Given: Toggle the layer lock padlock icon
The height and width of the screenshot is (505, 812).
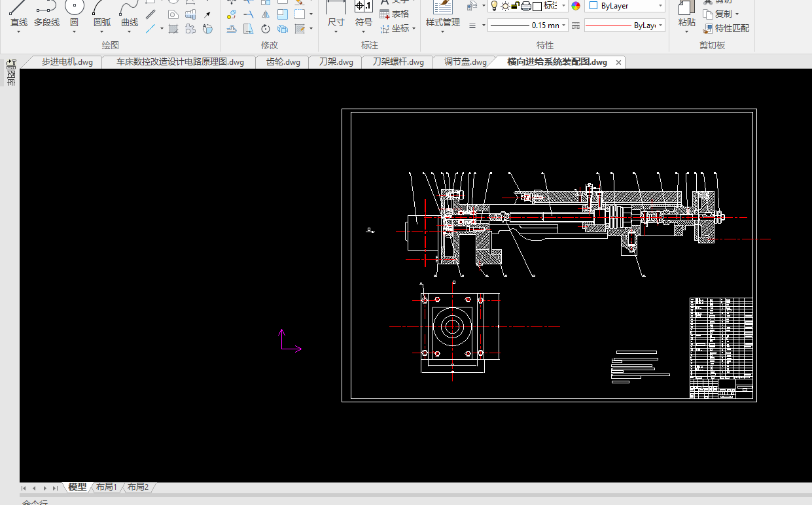Looking at the screenshot, I should (515, 6).
